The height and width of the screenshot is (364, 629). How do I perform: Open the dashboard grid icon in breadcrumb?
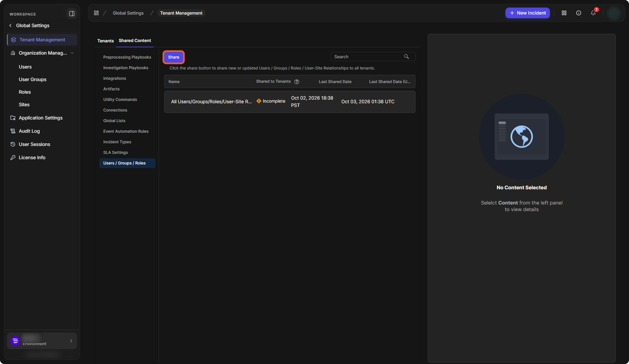tap(96, 13)
